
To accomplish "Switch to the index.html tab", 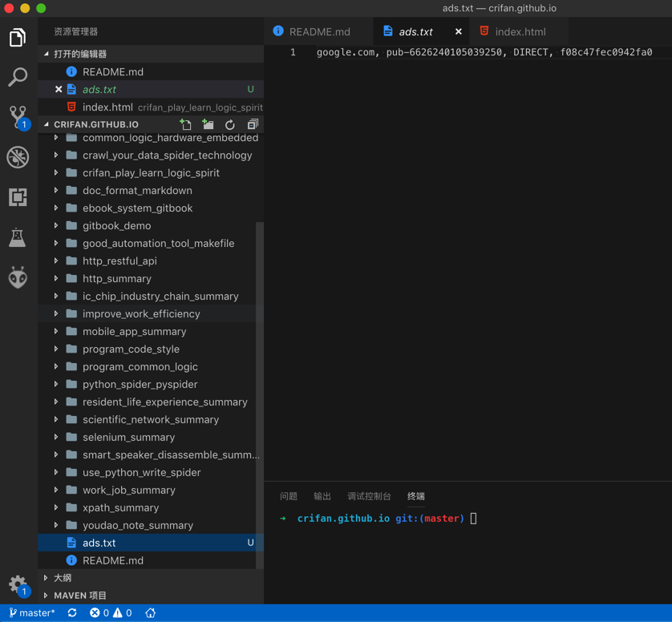I will pyautogui.click(x=519, y=31).
